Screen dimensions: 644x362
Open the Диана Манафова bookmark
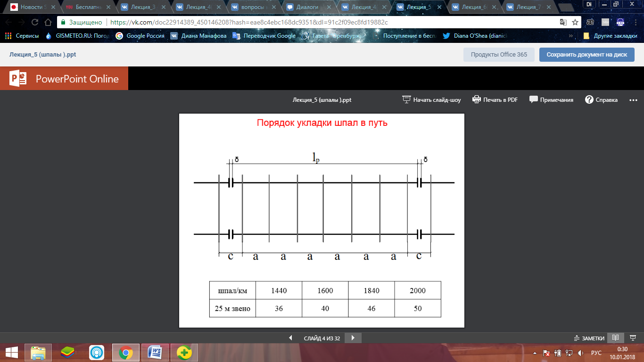coord(198,36)
